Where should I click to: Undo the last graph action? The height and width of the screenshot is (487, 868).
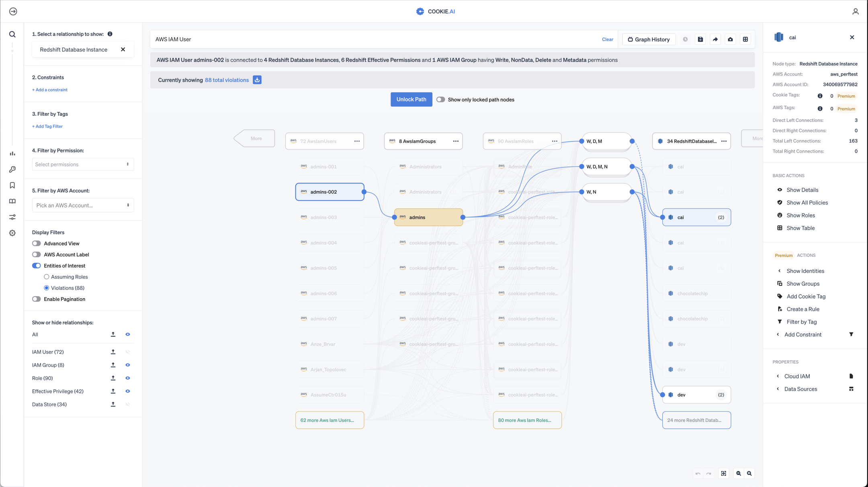tap(698, 474)
